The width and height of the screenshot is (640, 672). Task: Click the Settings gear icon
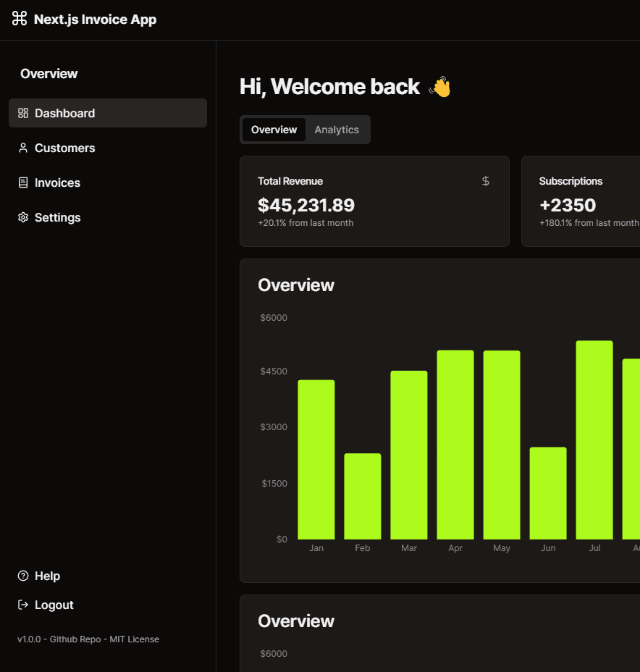tap(23, 217)
